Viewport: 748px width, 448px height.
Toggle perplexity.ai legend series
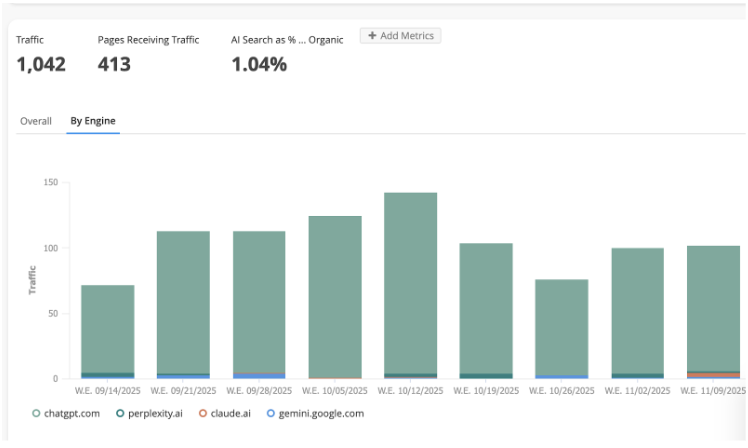click(149, 413)
